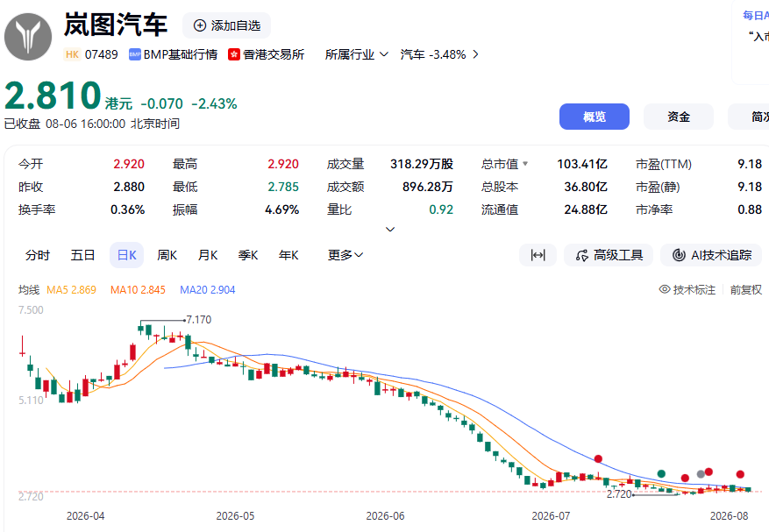Click the HK market tag icon
This screenshot has height=532, width=769.
(x=72, y=54)
